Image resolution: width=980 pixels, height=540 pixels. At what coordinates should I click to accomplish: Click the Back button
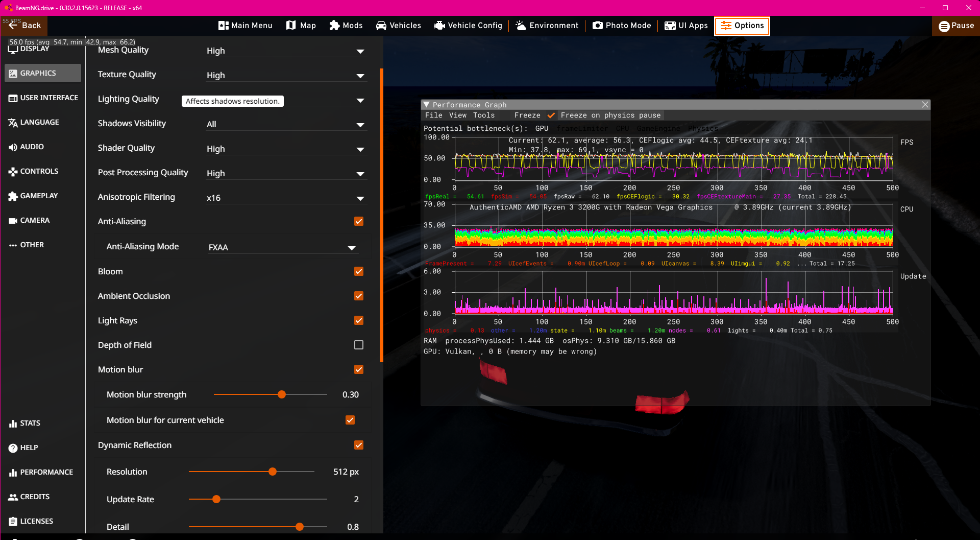(24, 26)
